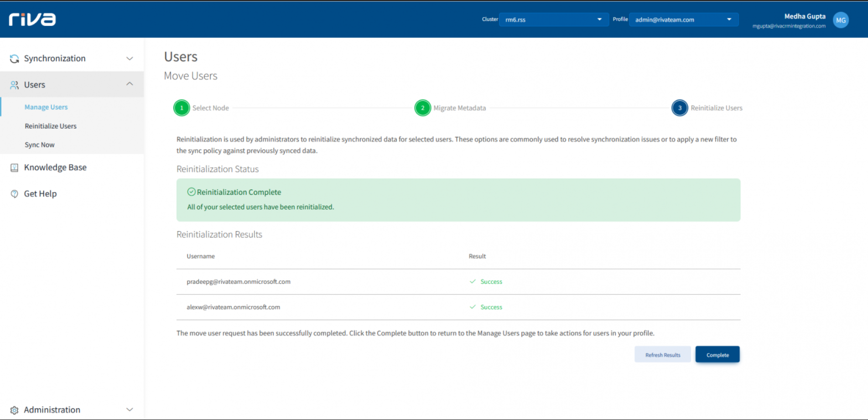This screenshot has height=420, width=868.
Task: Click 'All of your selected users' message
Action: (x=260, y=207)
